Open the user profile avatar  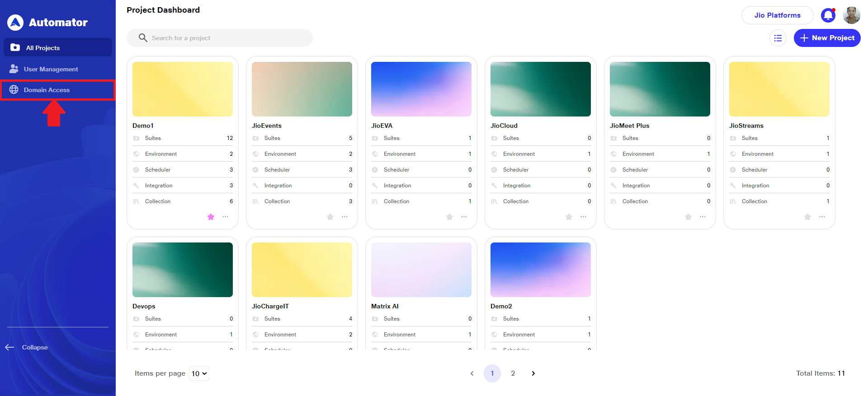click(851, 15)
